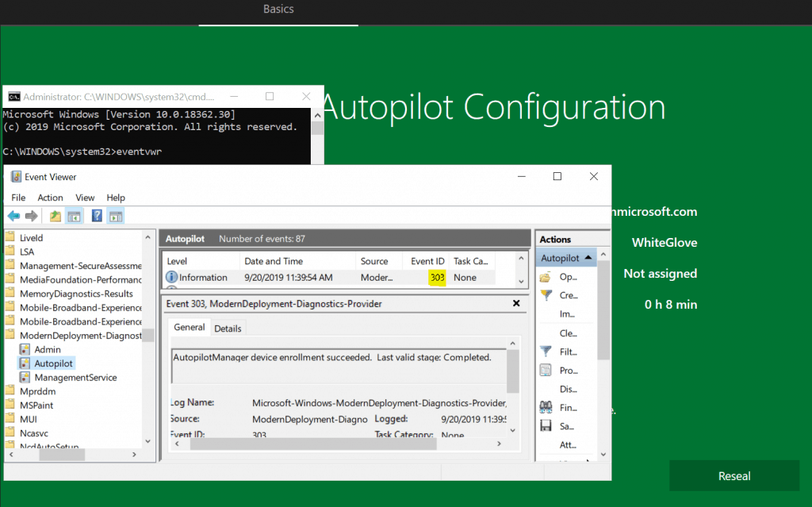Switch to the Details tab
Viewport: 812px width, 507px height.
pos(228,328)
